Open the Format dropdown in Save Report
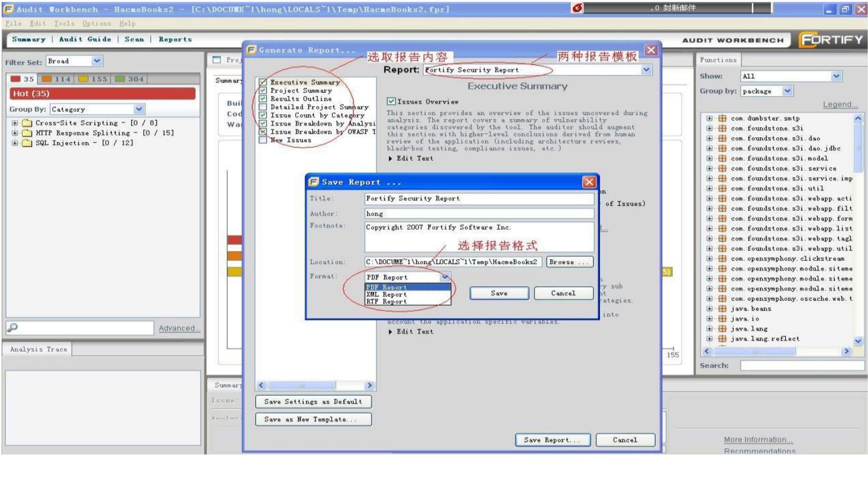Screen dimensions: 868x488 pyautogui.click(x=445, y=277)
